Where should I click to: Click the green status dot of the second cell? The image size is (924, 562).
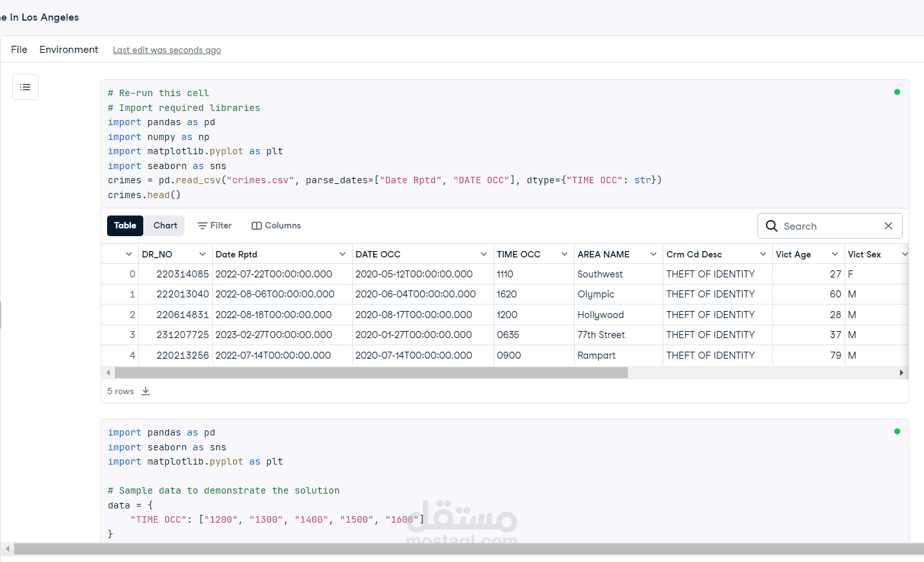(897, 432)
